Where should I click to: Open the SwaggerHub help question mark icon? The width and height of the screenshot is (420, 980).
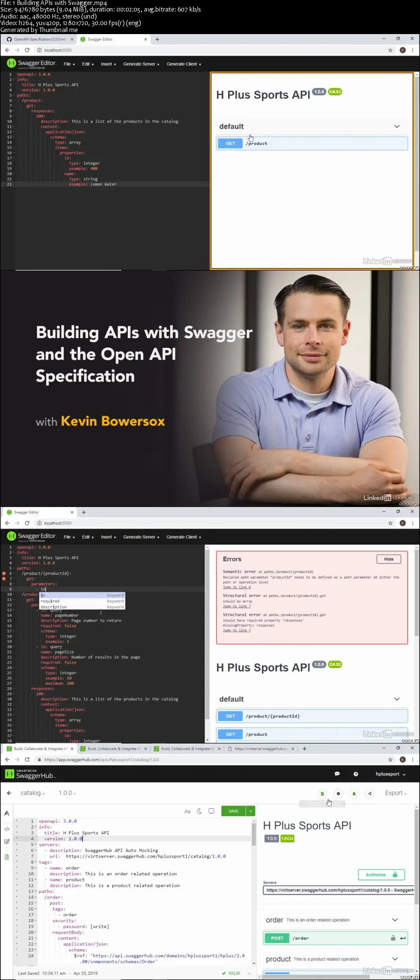(356, 774)
